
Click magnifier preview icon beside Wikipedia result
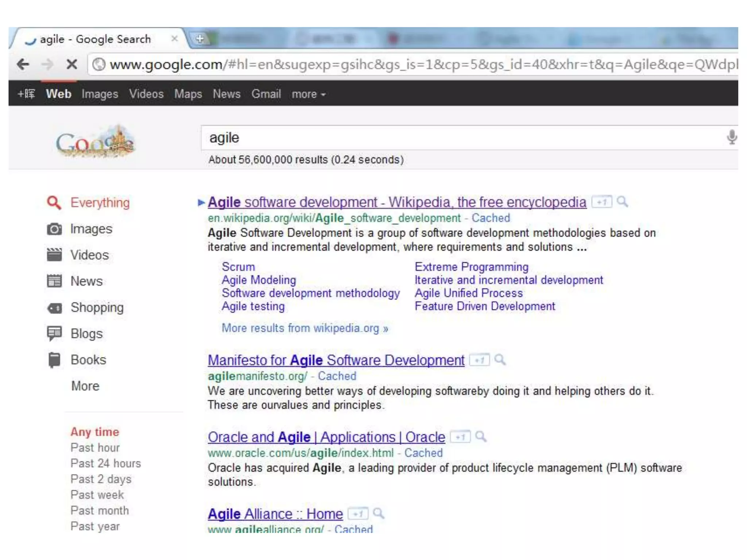coord(622,202)
